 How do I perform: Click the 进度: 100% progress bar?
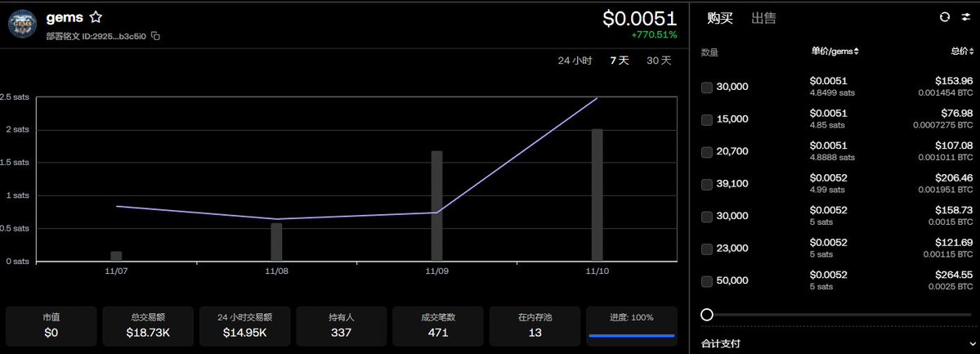(631, 336)
